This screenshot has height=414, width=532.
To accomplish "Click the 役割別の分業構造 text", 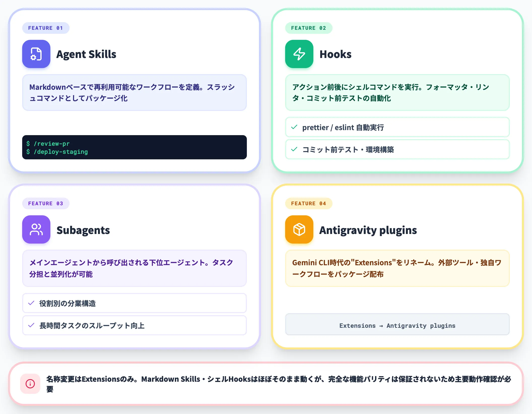I will point(68,303).
